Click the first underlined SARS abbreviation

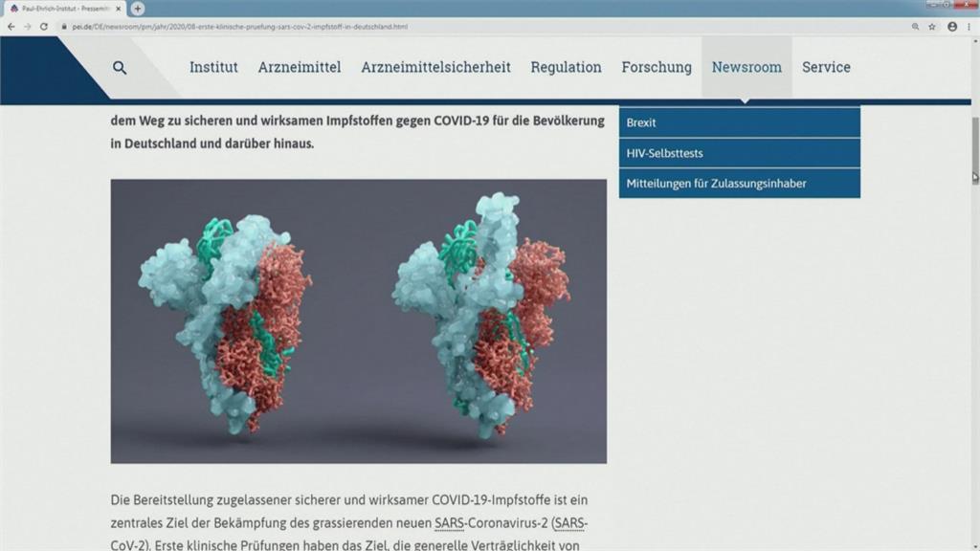click(x=450, y=523)
